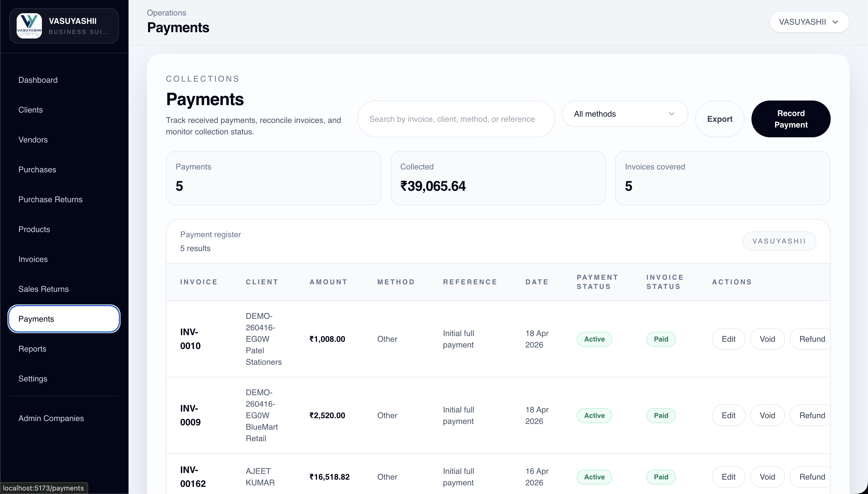Open Reports from the sidebar
Image resolution: width=868 pixels, height=494 pixels.
[32, 349]
